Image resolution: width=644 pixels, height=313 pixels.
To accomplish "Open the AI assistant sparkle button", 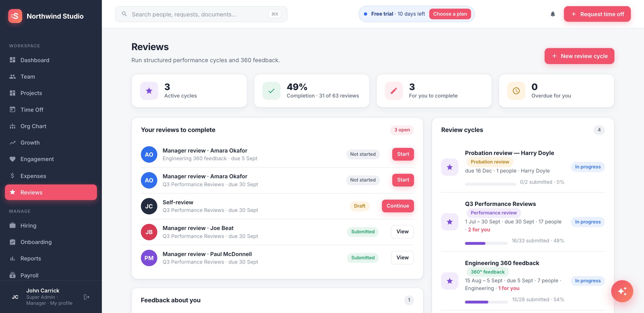I will [622, 291].
